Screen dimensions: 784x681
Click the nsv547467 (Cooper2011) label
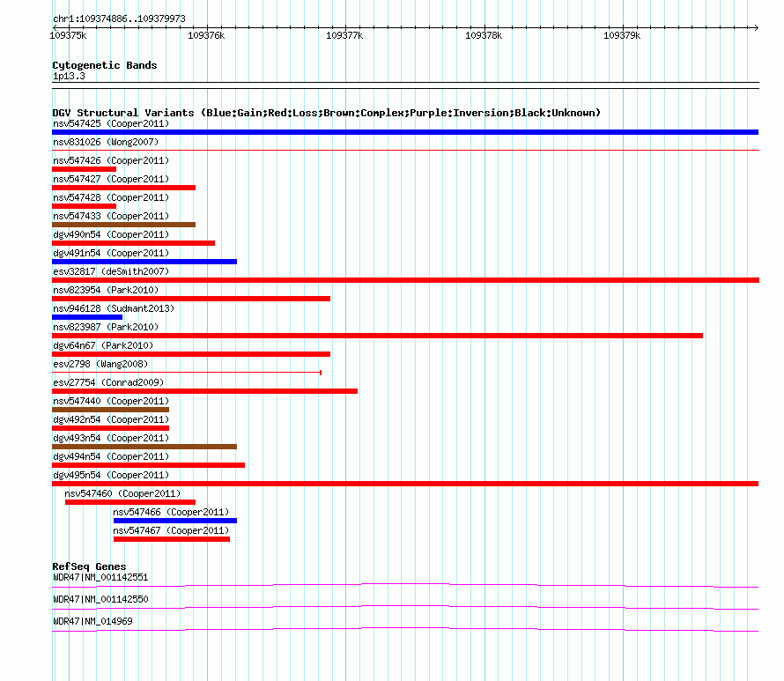point(171,530)
